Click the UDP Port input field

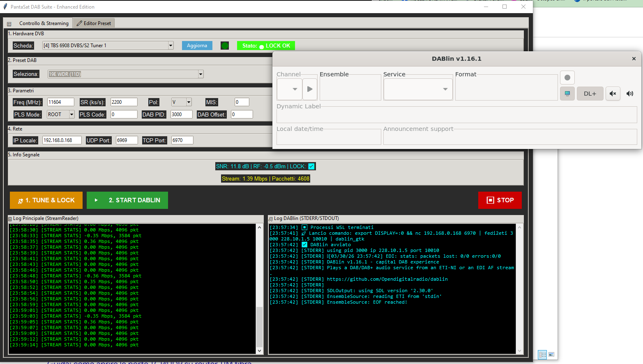point(127,140)
